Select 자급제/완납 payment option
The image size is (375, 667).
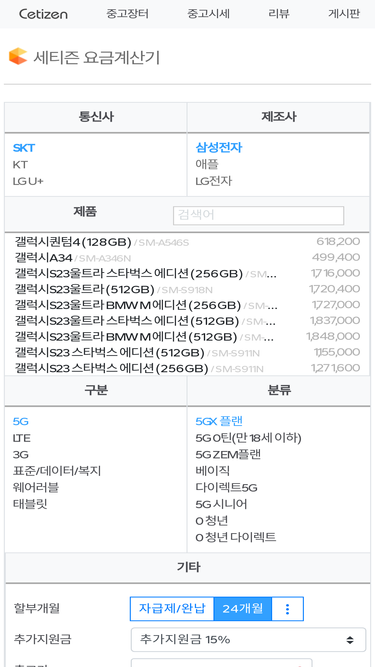pyautogui.click(x=172, y=609)
